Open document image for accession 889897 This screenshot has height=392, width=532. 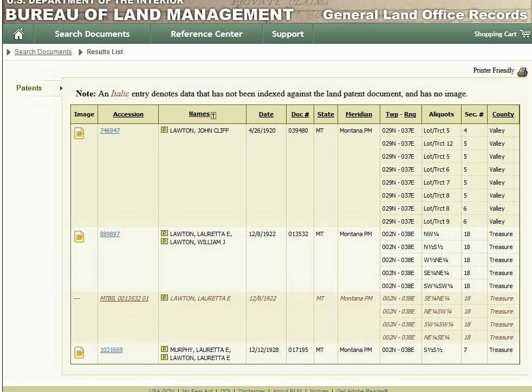(79, 237)
